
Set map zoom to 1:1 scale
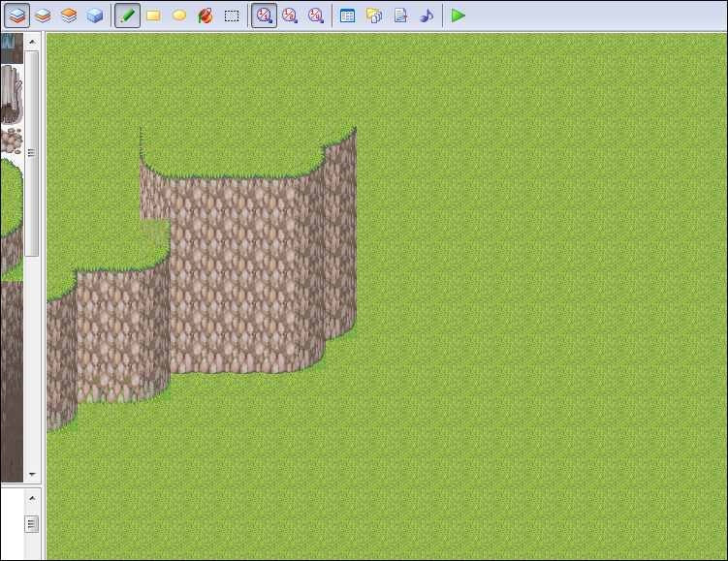point(265,16)
